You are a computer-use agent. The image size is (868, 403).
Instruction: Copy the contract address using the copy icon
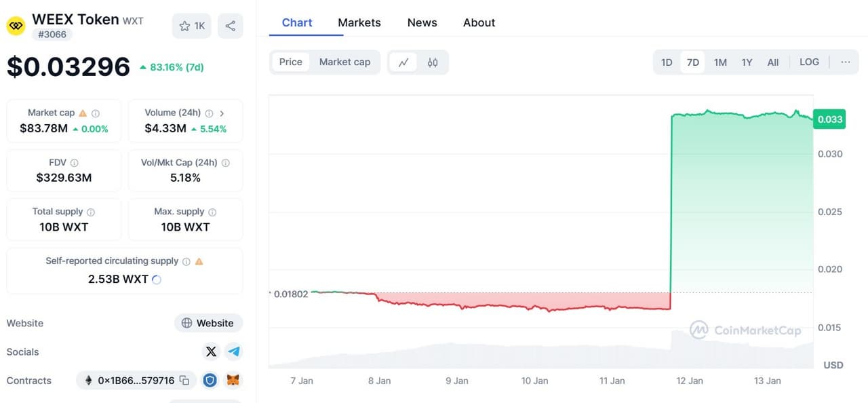[x=184, y=380]
